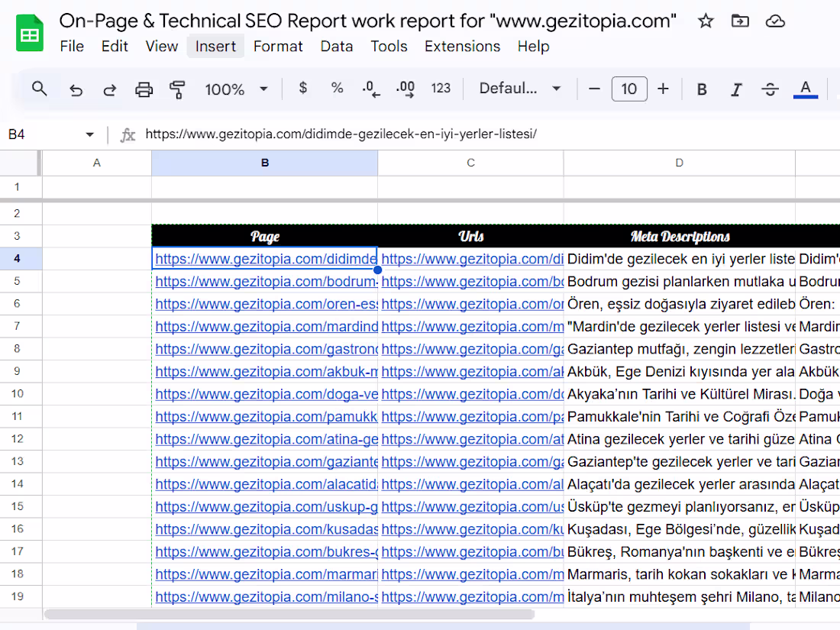840x630 pixels.
Task: Toggle italic formatting
Action: [x=735, y=89]
